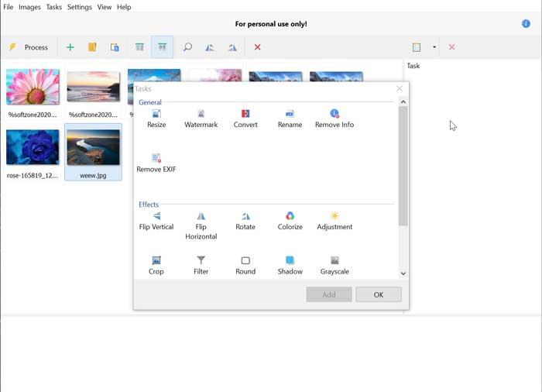Viewport: 542px width, 392px height.
Task: Open the View menu
Action: (x=104, y=7)
